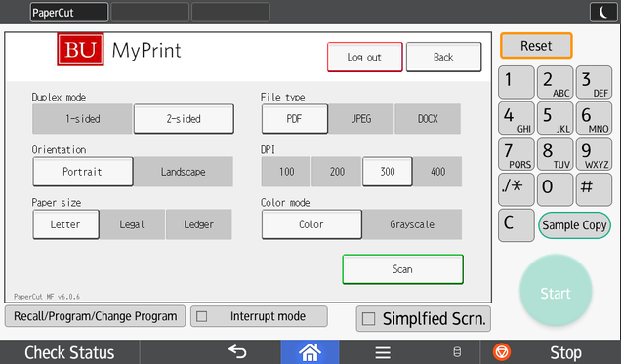Tap the Sample Copy button
The height and width of the screenshot is (364, 621).
point(574,225)
